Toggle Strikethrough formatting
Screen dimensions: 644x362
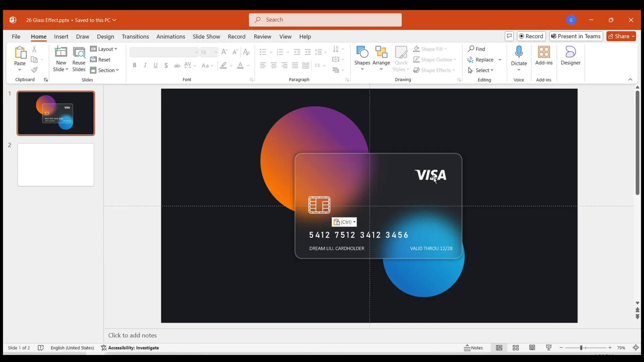pyautogui.click(x=177, y=65)
